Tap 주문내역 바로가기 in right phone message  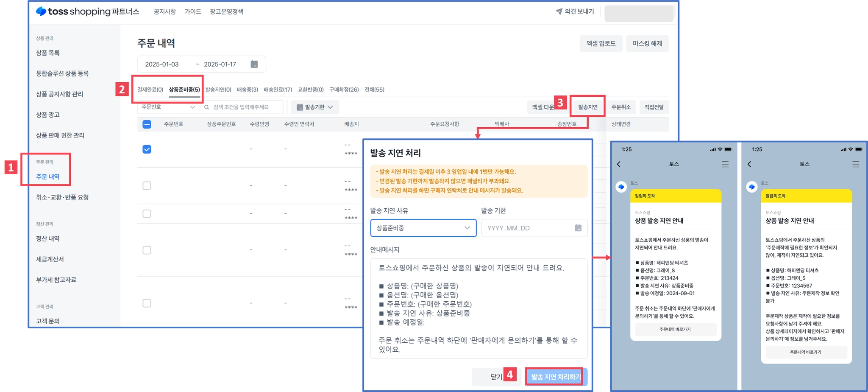(x=806, y=352)
